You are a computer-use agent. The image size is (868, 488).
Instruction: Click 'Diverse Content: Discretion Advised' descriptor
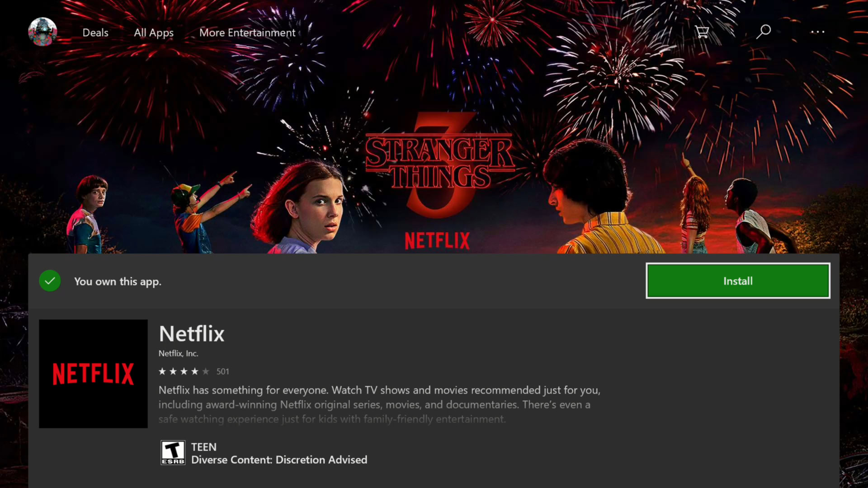279,460
